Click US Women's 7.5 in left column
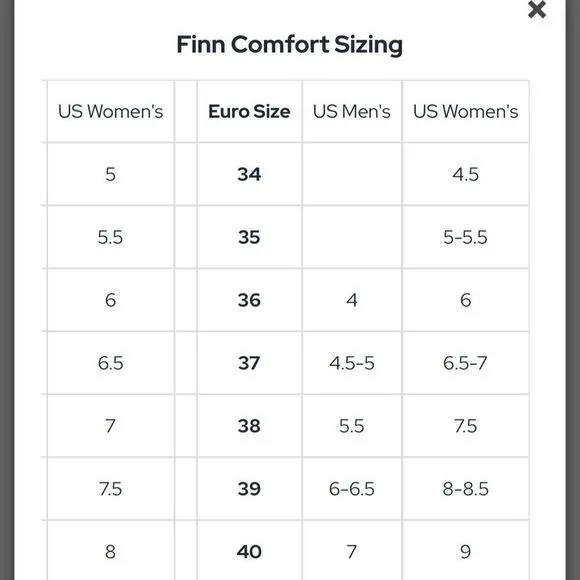The image size is (580, 580). click(x=111, y=489)
